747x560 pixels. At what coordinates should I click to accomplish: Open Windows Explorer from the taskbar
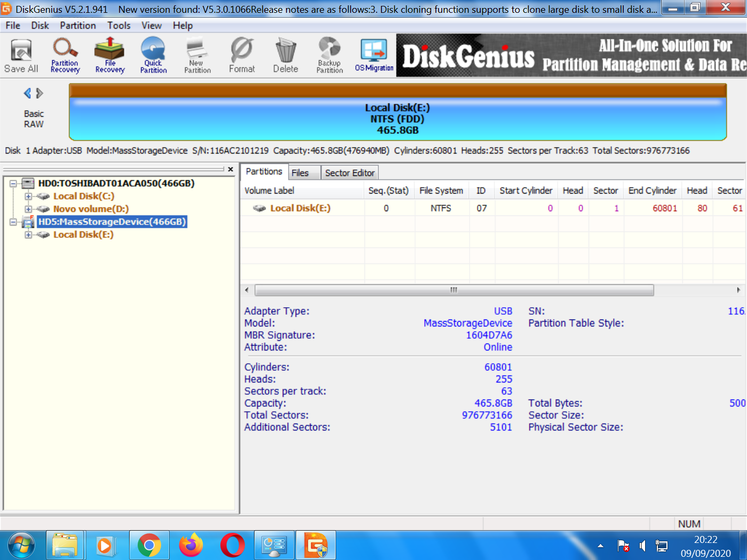65,545
